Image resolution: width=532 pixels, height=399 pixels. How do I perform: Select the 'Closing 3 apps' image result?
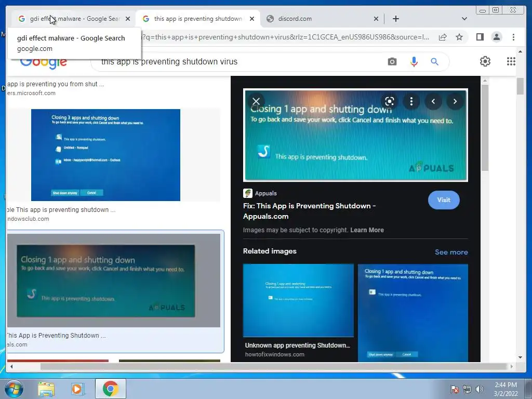coord(105,155)
